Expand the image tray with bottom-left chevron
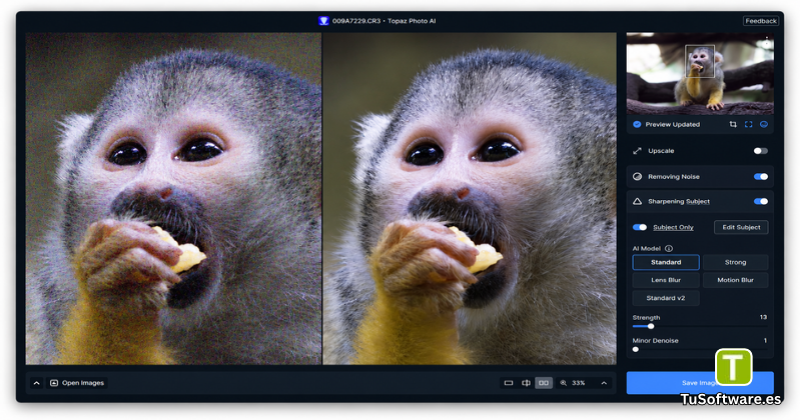Screen dimensions: 800x420 [36, 383]
